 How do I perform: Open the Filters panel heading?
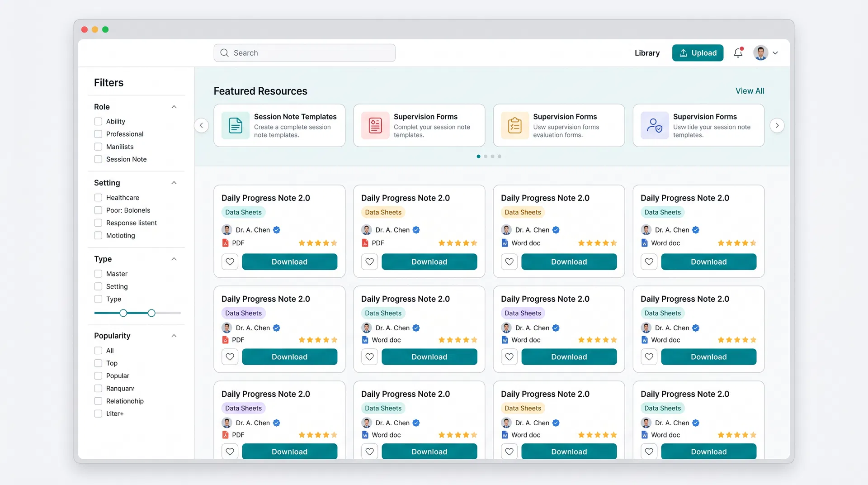108,82
